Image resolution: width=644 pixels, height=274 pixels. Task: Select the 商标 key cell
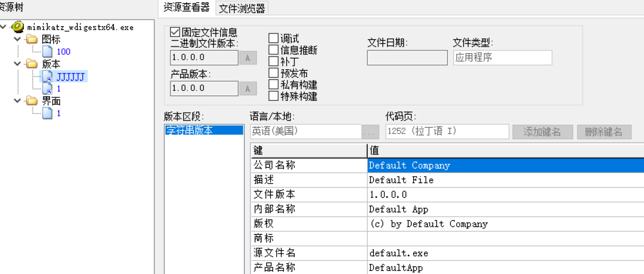pyautogui.click(x=308, y=239)
